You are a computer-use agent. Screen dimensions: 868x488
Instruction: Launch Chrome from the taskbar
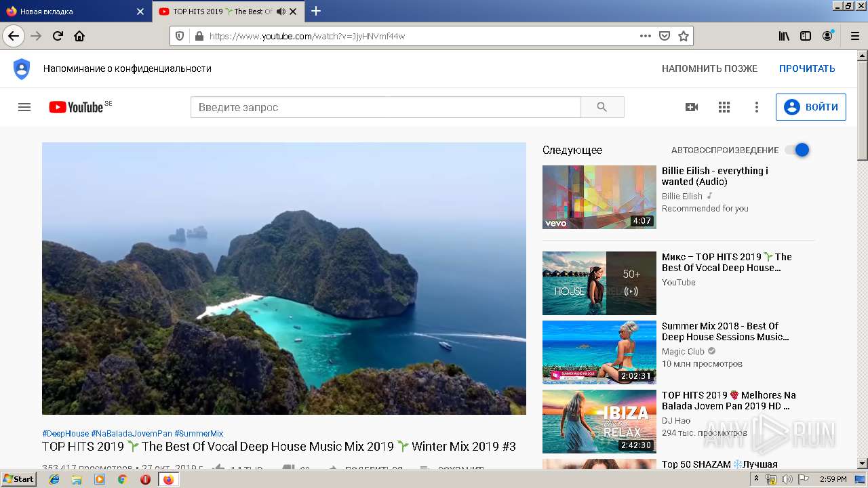click(x=122, y=479)
